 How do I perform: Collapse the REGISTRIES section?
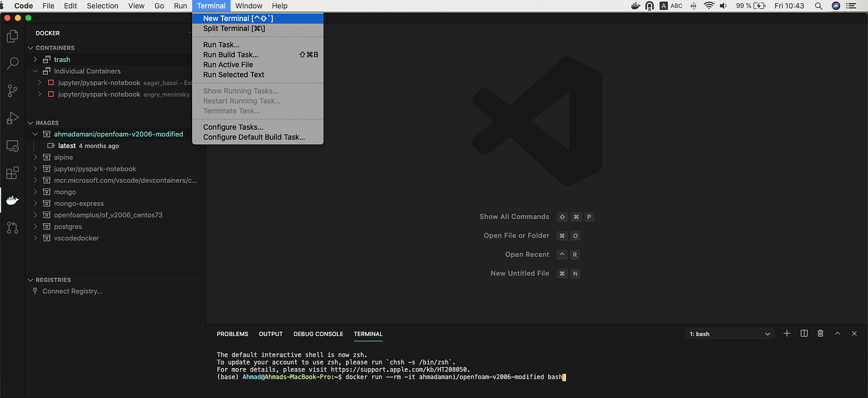(31, 280)
